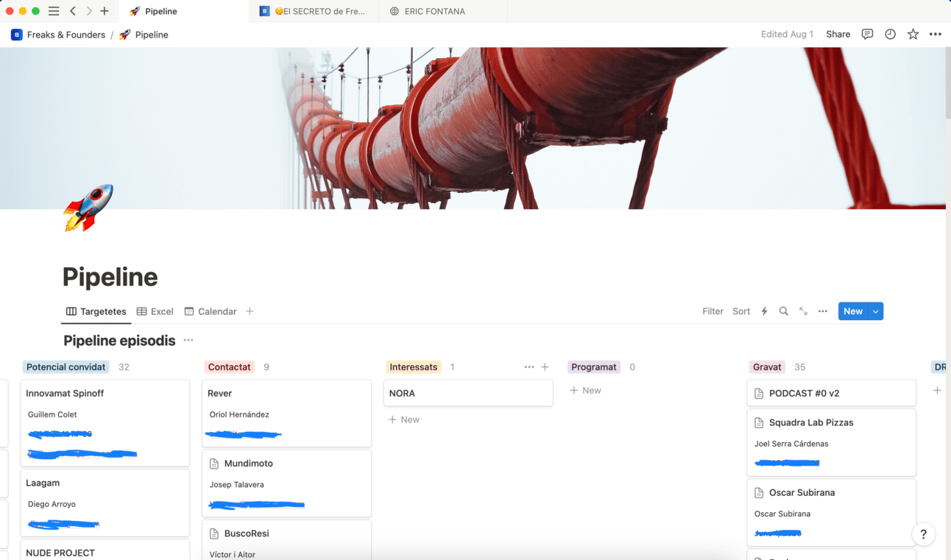Switch to the ERIC FONTANA tab
The height and width of the screenshot is (560, 951).
tap(443, 11)
